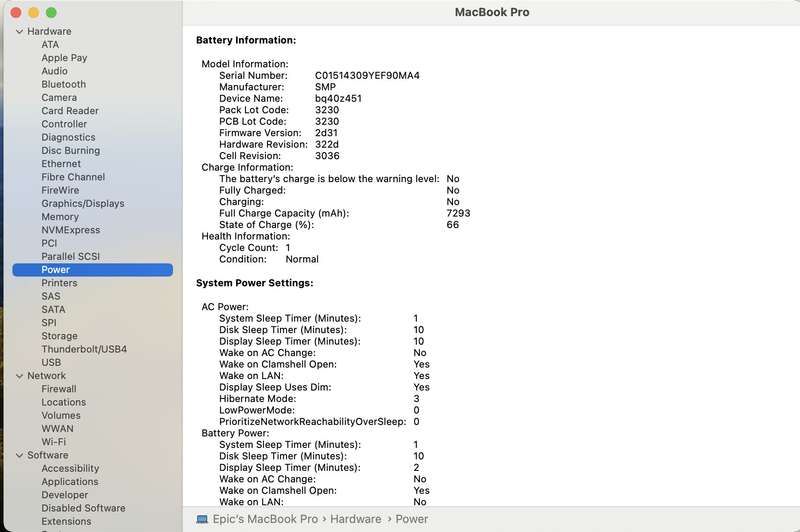This screenshot has height=532, width=800.
Task: Click the Manufacturer value SMP
Action: pos(325,88)
